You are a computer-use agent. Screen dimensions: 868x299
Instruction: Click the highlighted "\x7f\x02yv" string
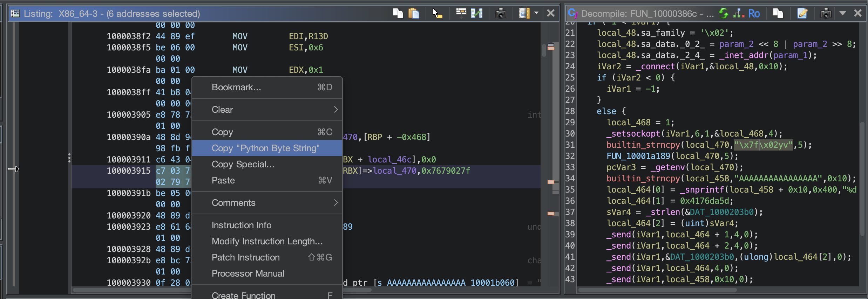[x=763, y=145]
